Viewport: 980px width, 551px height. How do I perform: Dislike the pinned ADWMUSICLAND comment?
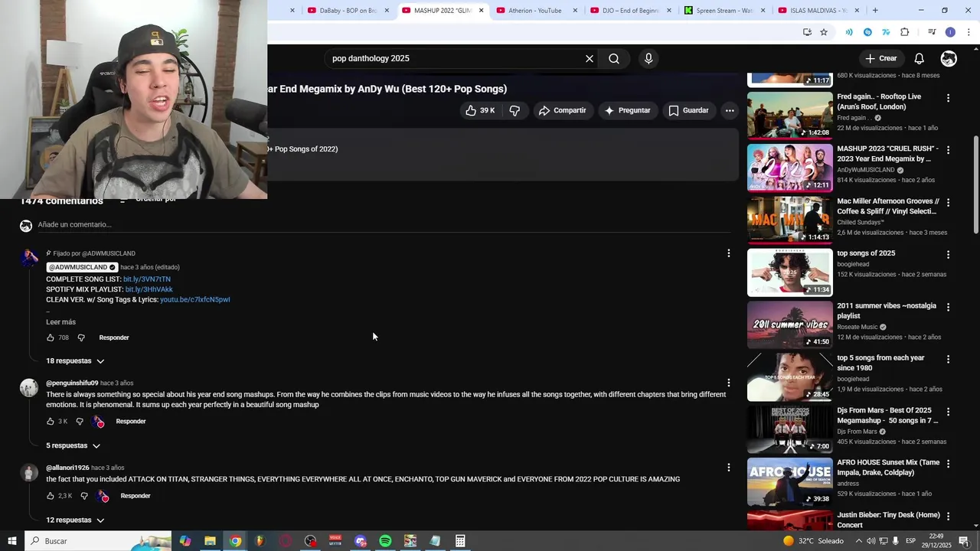point(81,337)
